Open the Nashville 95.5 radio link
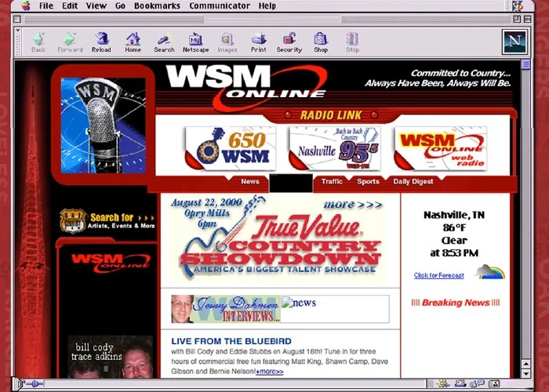 tap(335, 148)
